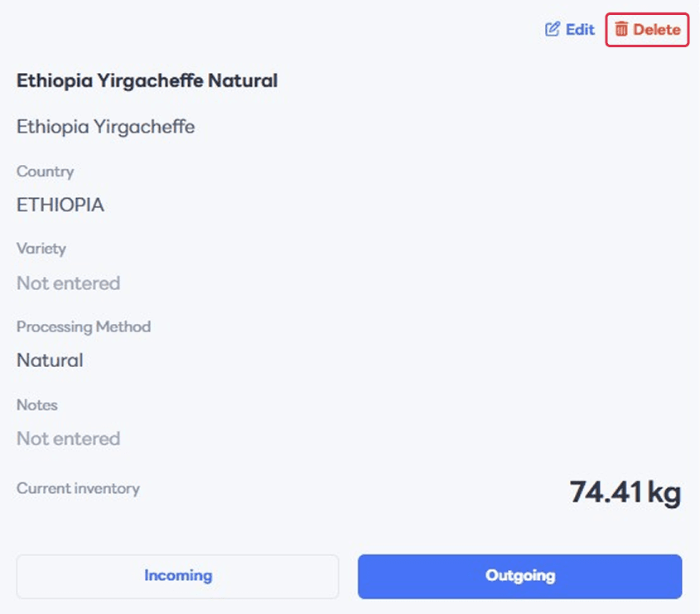Click the Variety field label

pyautogui.click(x=41, y=249)
